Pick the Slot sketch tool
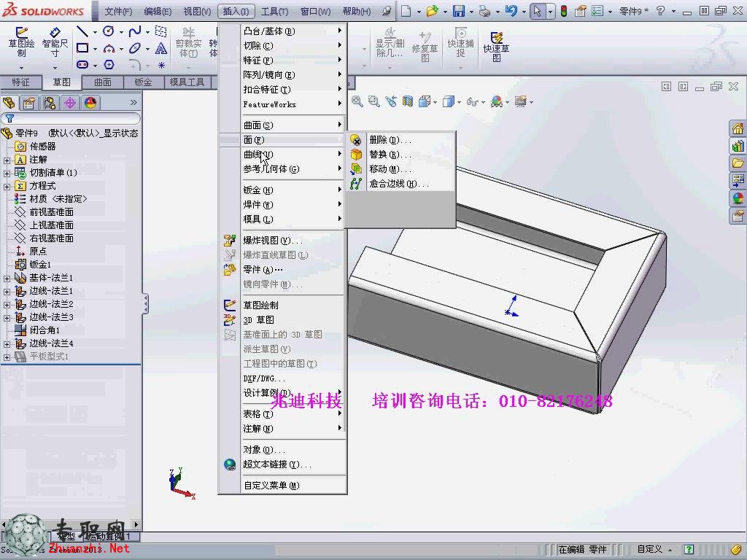 (x=82, y=64)
